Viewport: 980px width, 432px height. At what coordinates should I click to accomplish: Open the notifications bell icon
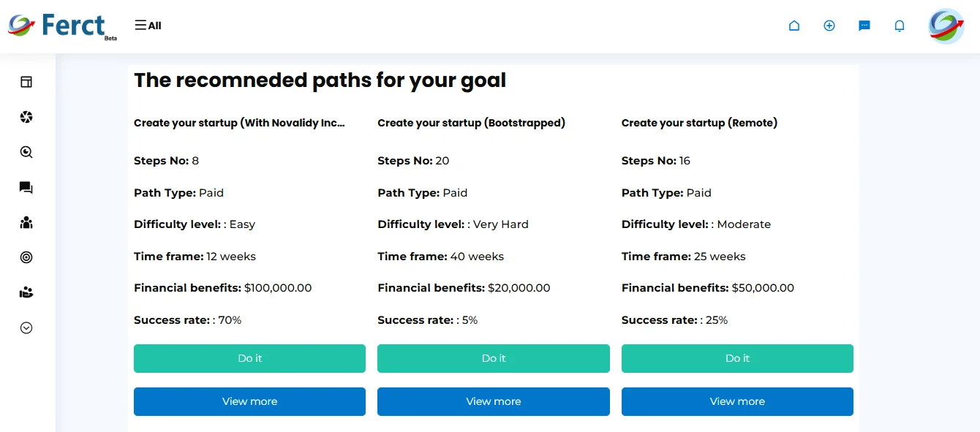pyautogui.click(x=900, y=26)
